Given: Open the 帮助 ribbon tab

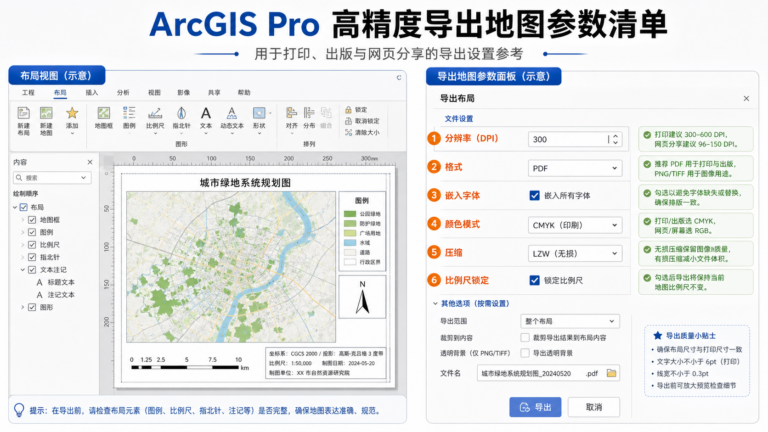Looking at the screenshot, I should 244,93.
